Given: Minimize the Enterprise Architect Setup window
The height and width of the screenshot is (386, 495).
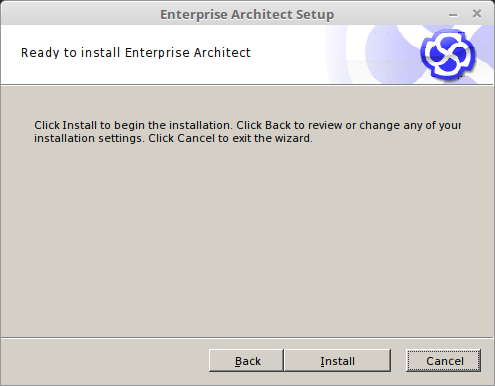Looking at the screenshot, I should click(x=453, y=15).
